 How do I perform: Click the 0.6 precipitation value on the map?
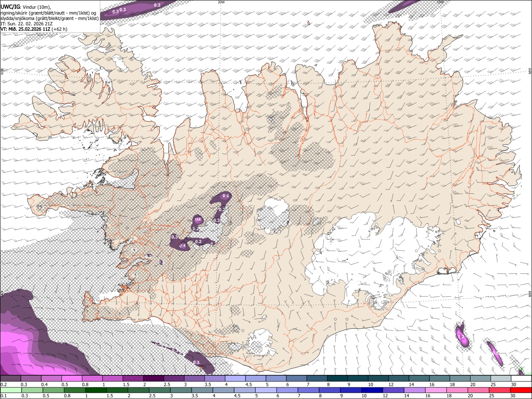(x=198, y=219)
